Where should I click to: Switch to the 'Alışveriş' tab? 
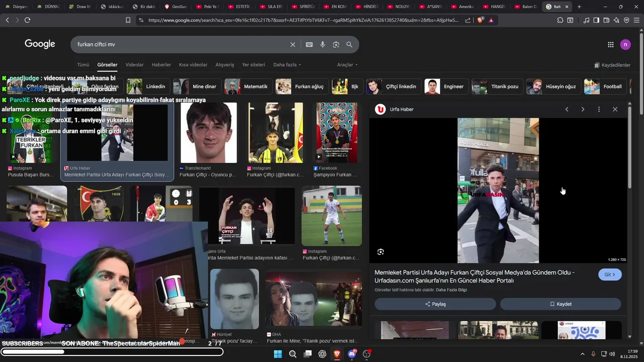[225, 65]
